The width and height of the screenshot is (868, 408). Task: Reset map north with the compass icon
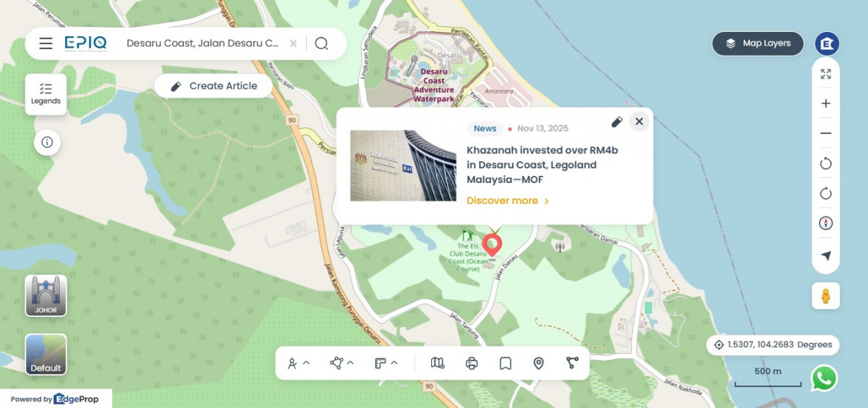(826, 224)
